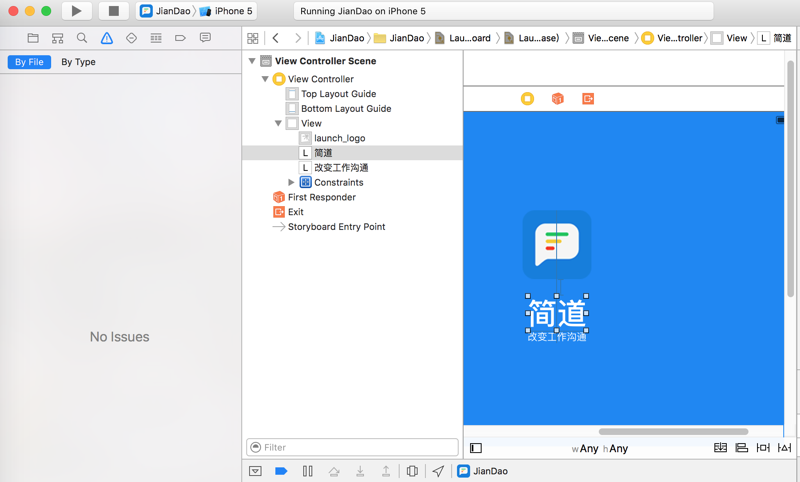Open the Report navigator speech bubble icon
The image size is (800, 482).
[205, 38]
